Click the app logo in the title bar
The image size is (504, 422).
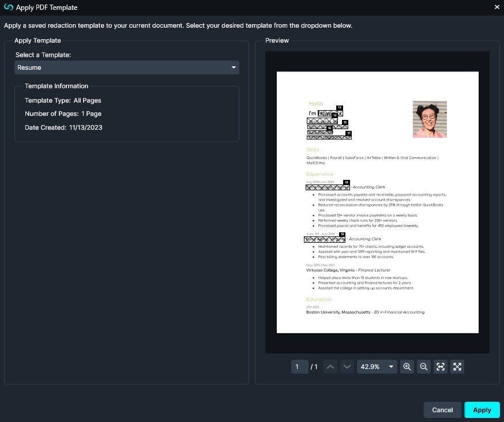pyautogui.click(x=8, y=7)
